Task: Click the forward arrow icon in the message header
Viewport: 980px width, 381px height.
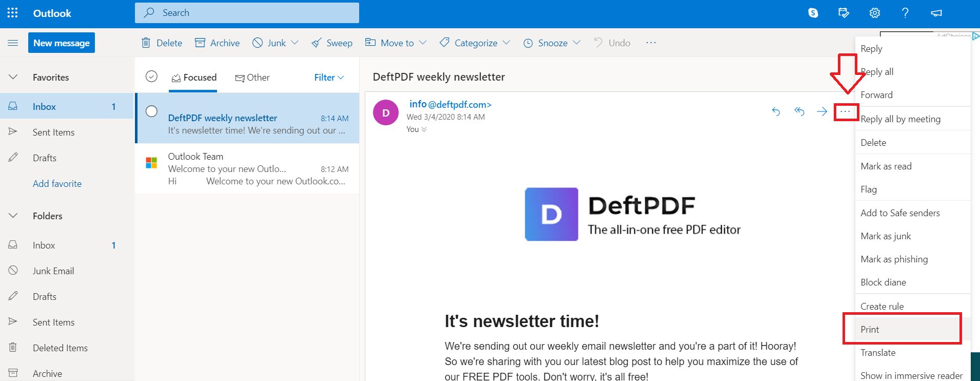Action: (x=822, y=111)
